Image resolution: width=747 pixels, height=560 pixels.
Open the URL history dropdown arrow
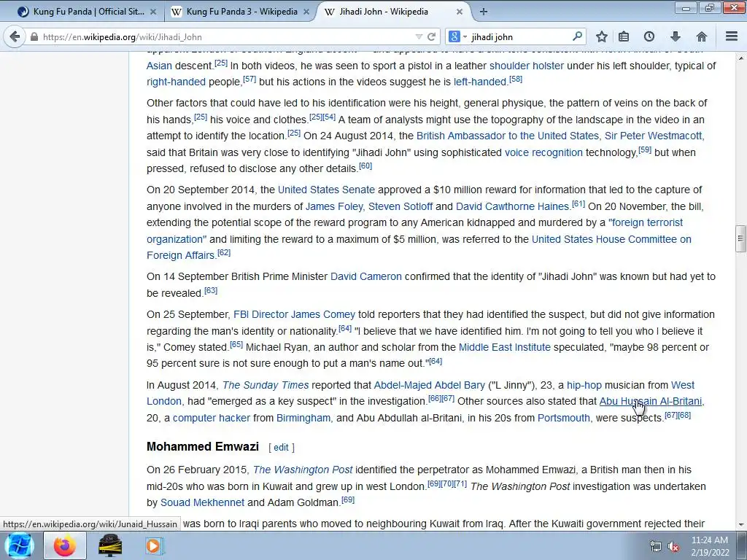pos(419,36)
